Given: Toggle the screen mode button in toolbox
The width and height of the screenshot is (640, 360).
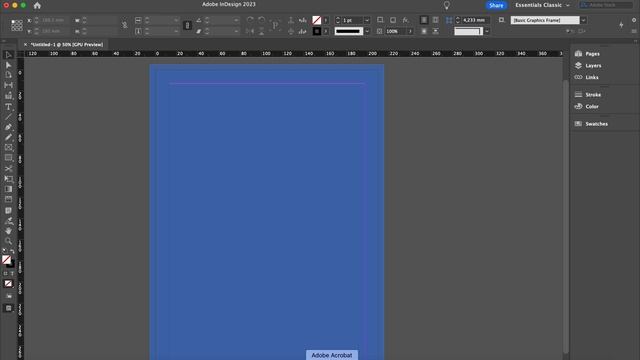Looking at the screenshot, I should tap(9, 308).
